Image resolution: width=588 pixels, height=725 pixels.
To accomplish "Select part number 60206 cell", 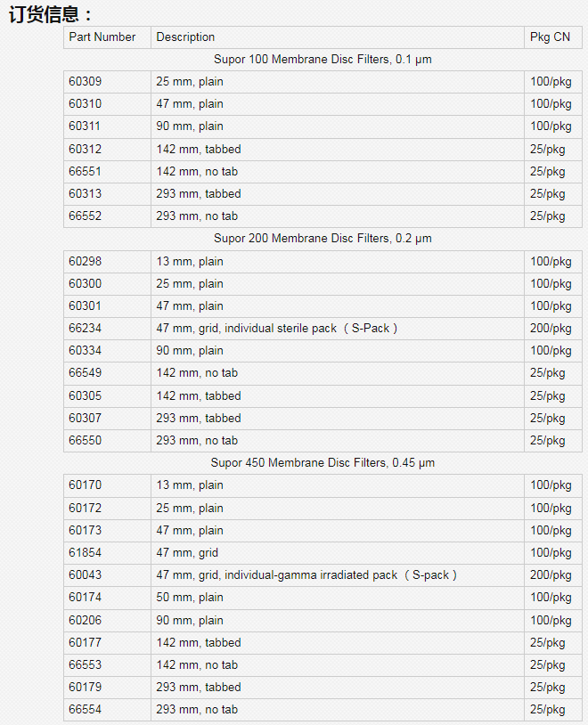I will click(107, 621).
